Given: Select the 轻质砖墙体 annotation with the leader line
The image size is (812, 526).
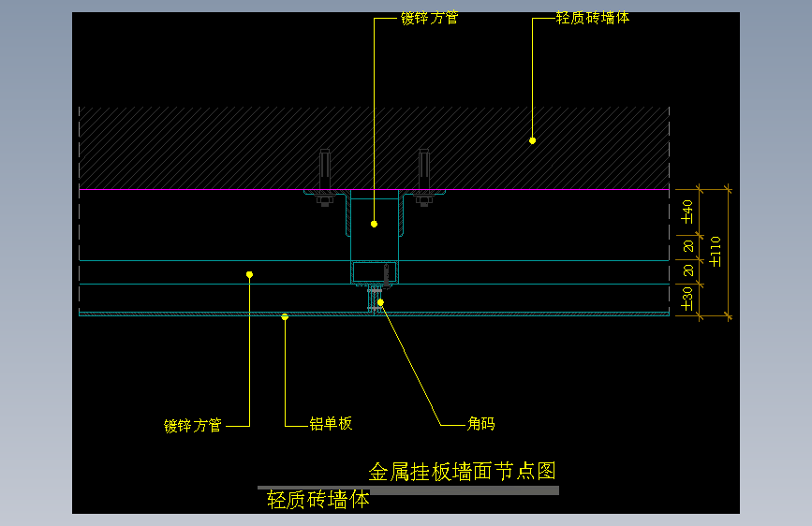Looking at the screenshot, I should pyautogui.click(x=593, y=18).
